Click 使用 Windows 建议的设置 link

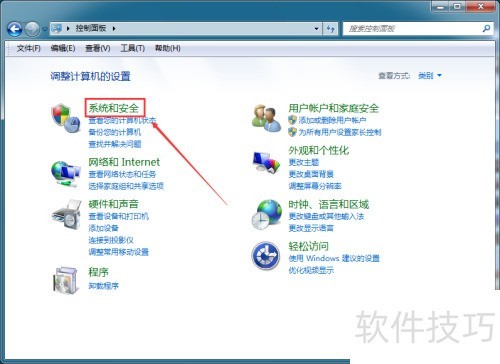tap(334, 258)
